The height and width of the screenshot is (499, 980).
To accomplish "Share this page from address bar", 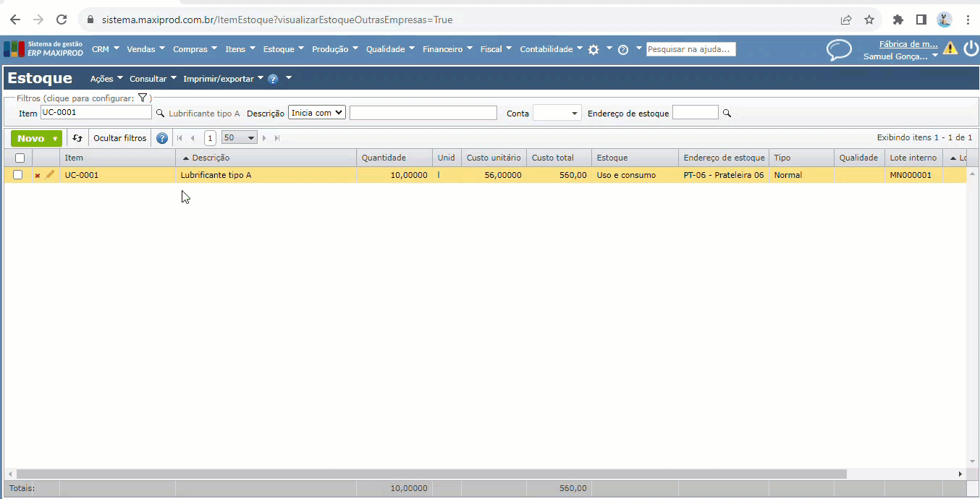I will pos(846,20).
